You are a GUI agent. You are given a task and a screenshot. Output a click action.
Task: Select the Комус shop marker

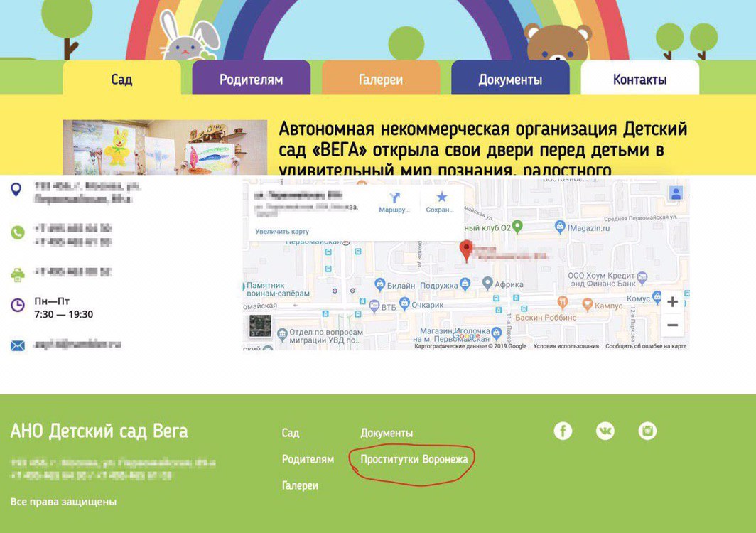coord(657,296)
